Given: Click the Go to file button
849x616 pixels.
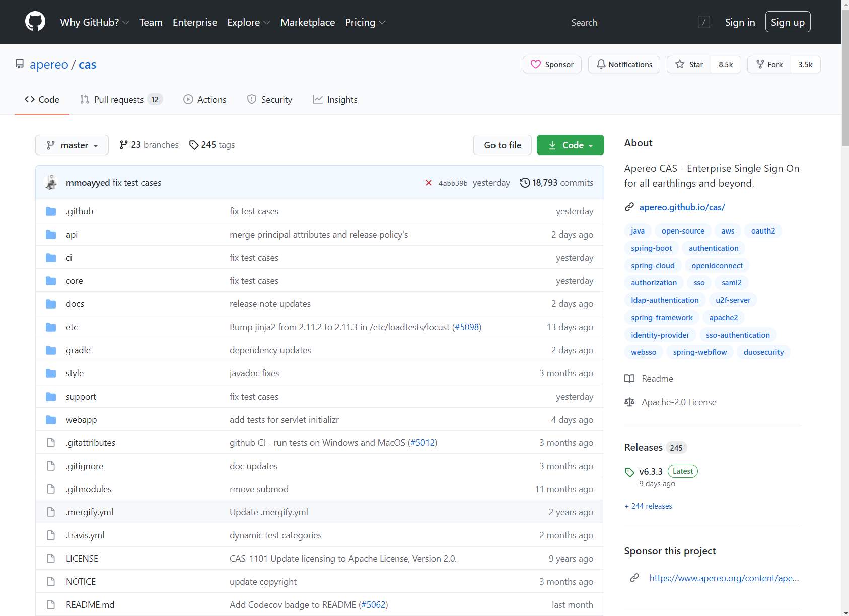Looking at the screenshot, I should pyautogui.click(x=503, y=145).
